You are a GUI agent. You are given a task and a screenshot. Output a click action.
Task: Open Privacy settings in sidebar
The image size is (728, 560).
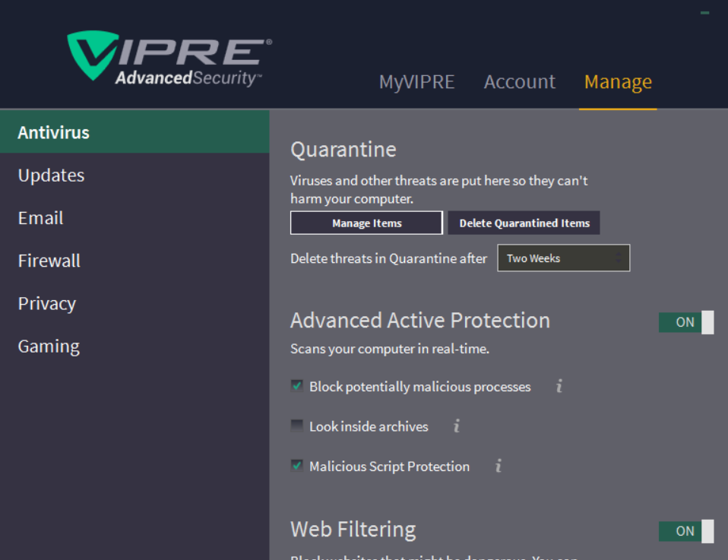[135, 303]
